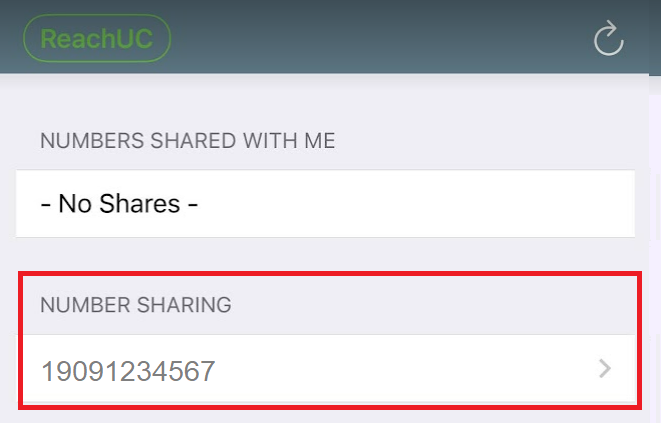Image resolution: width=661 pixels, height=423 pixels.
Task: Click the NUMBER SHARING section header
Action: [x=136, y=304]
